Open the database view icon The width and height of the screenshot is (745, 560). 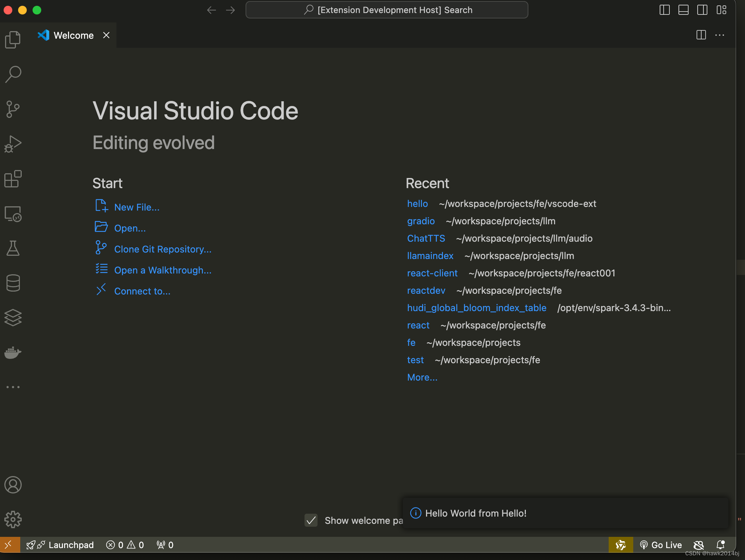pyautogui.click(x=13, y=283)
